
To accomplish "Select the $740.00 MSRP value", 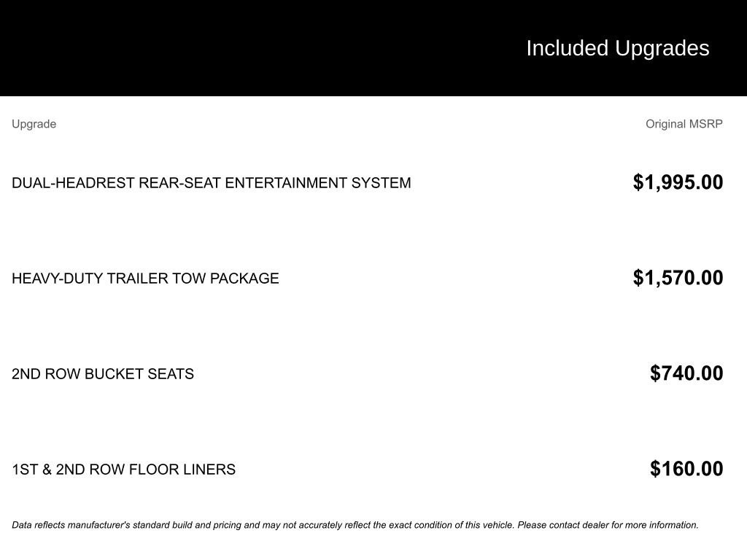I will click(686, 373).
